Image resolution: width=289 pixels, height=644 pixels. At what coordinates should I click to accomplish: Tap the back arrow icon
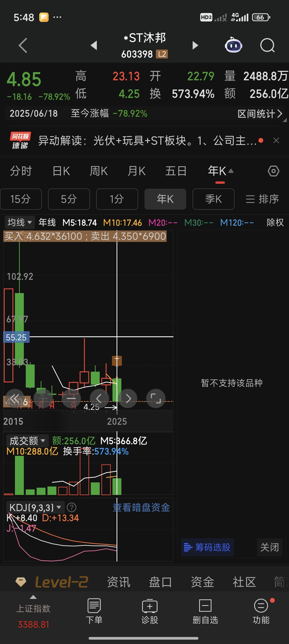(x=23, y=46)
